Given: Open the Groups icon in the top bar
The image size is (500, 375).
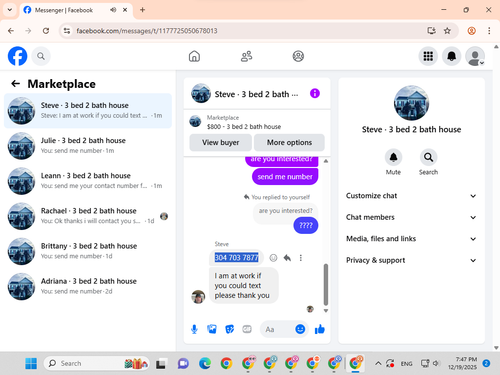Looking at the screenshot, I should [298, 56].
